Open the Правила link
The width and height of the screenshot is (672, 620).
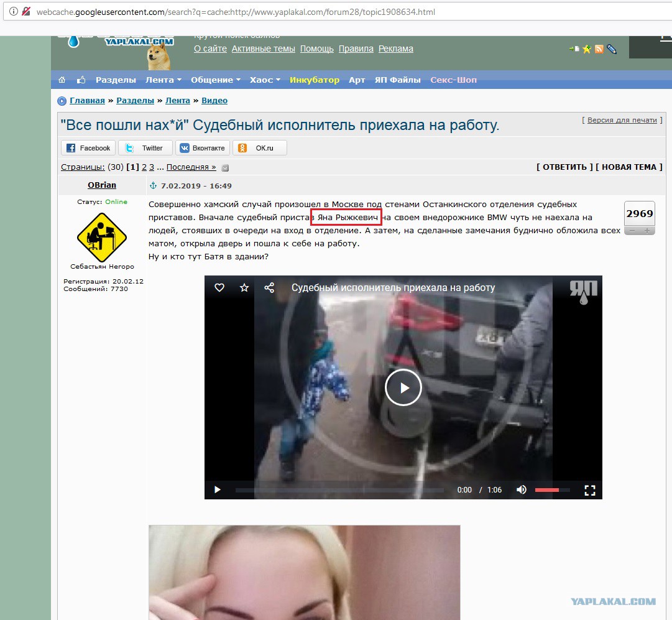pos(356,49)
